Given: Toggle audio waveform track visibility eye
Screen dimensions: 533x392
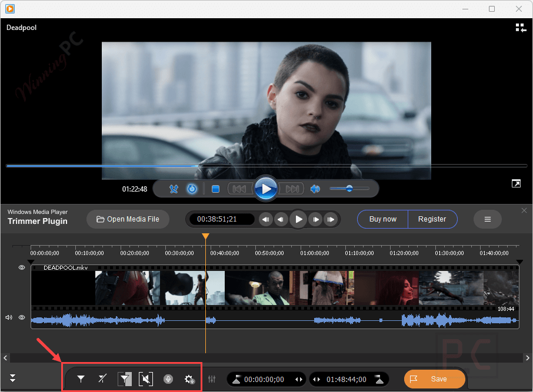Looking at the screenshot, I should point(22,317).
